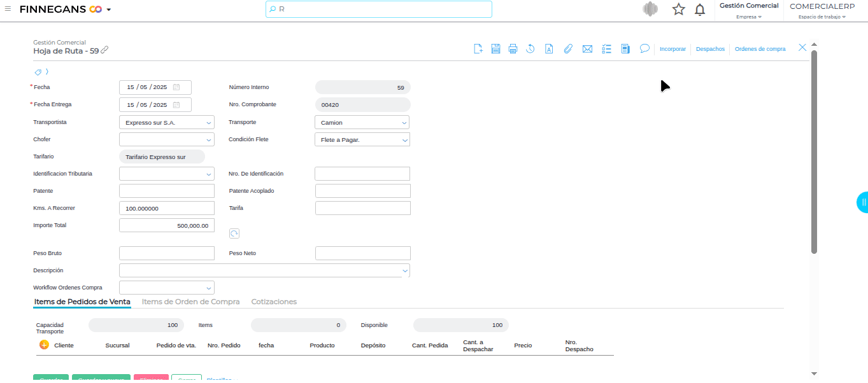Click the Incorporar link
Viewport: 868px width, 383px height.
672,49
